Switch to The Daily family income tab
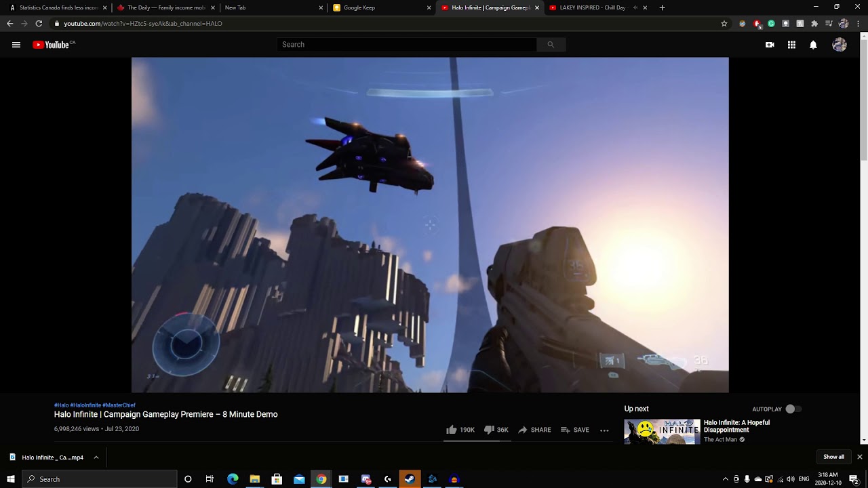Screen dimensions: 868x488 (x=166, y=7)
